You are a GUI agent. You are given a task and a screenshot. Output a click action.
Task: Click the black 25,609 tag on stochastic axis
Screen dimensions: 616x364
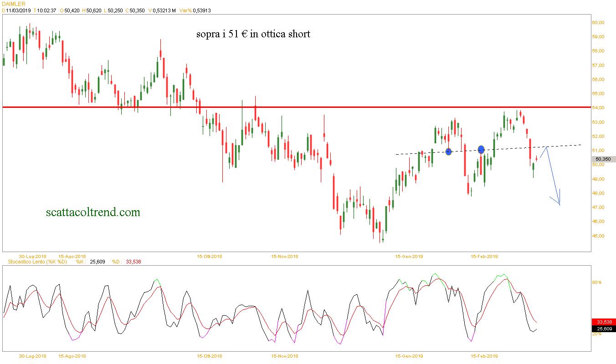tap(604, 329)
